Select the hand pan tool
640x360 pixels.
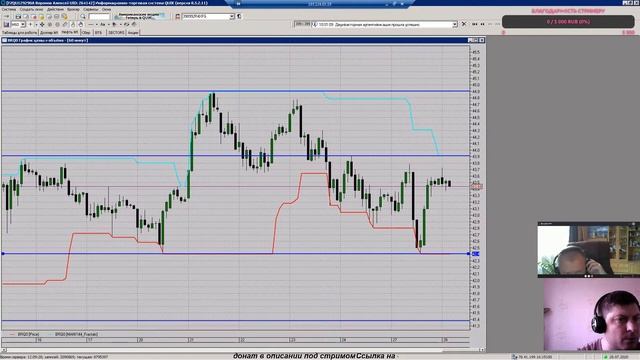(73, 24)
